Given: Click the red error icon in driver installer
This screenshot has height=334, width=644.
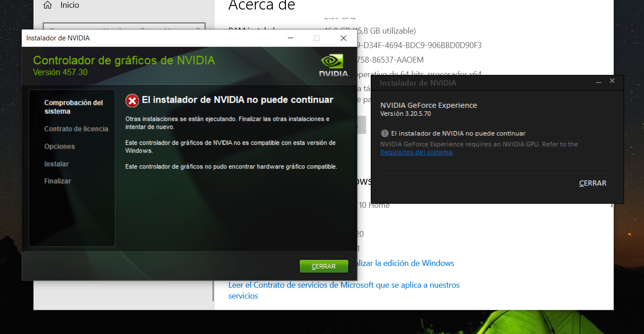Looking at the screenshot, I should [x=132, y=101].
